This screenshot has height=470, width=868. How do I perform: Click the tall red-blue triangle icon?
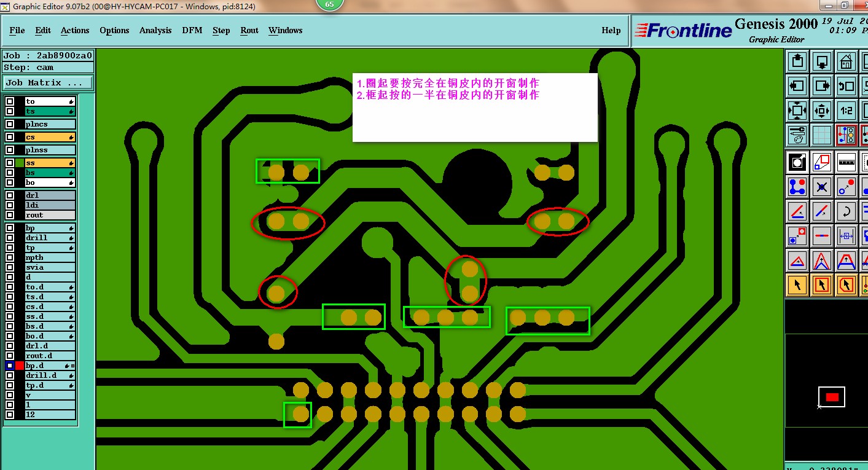(822, 260)
